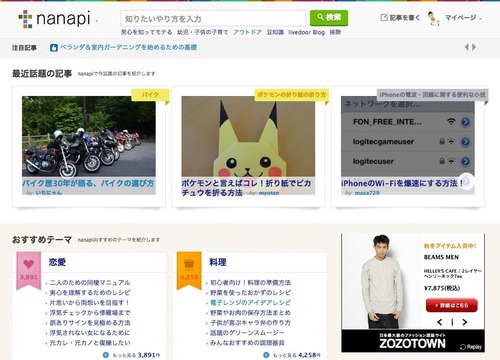Click 野菜を使ったおかずのレシピ
The width and height of the screenshot is (500, 360).
[250, 293]
